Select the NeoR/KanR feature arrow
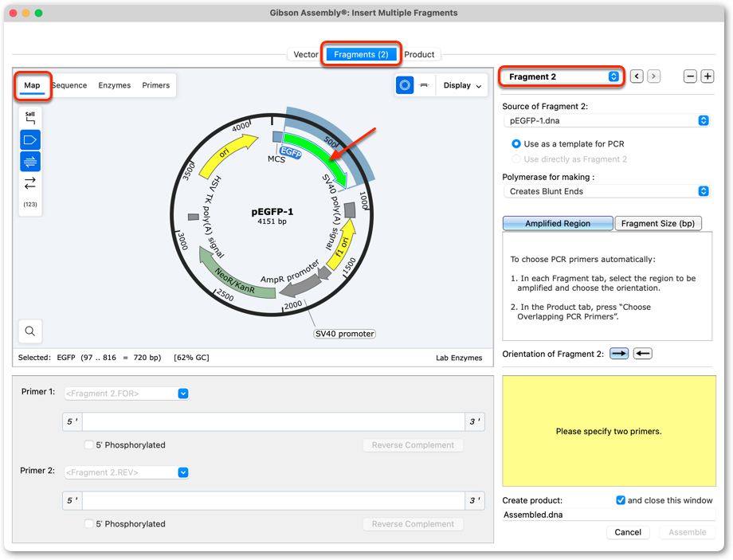Viewport: 733px width, 560px height. point(233,279)
